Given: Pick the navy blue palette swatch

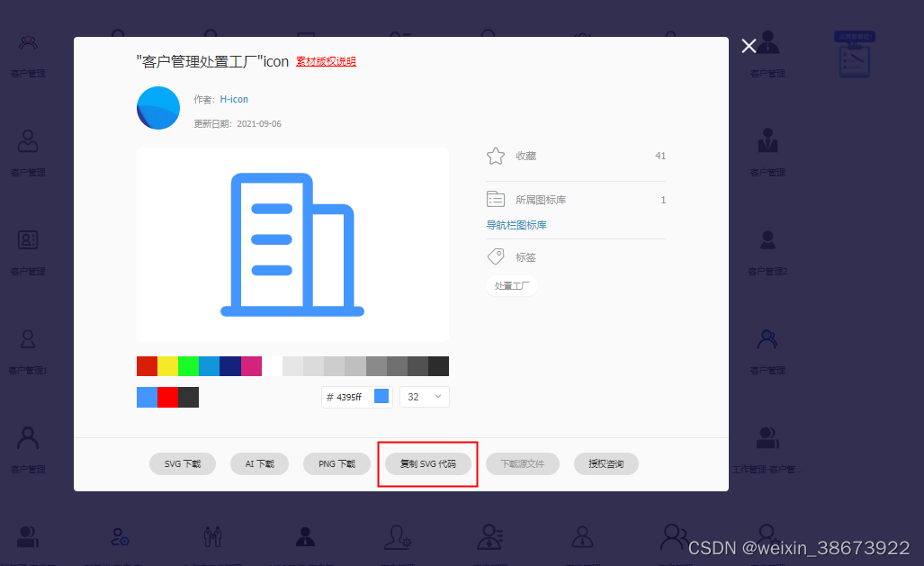Looking at the screenshot, I should pyautogui.click(x=230, y=366).
